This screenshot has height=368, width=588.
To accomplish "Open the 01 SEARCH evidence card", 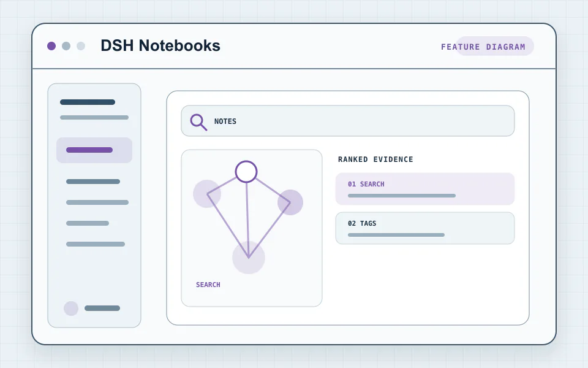I will click(425, 189).
